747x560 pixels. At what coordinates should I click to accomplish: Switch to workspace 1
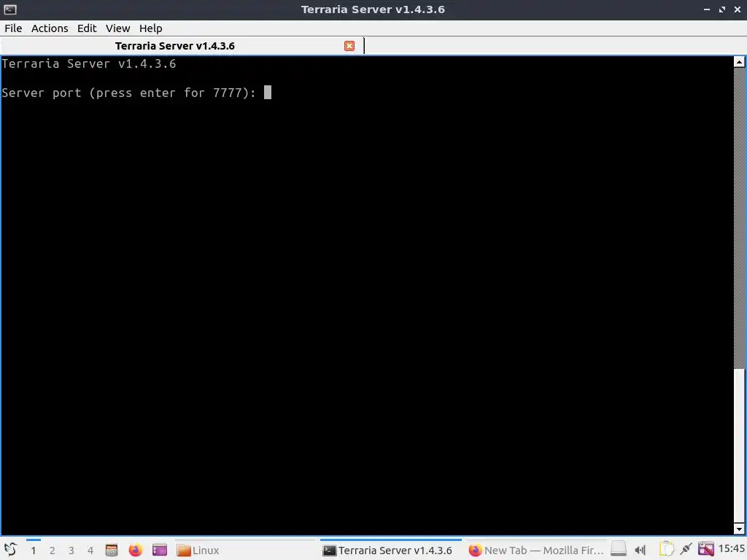[34, 551]
